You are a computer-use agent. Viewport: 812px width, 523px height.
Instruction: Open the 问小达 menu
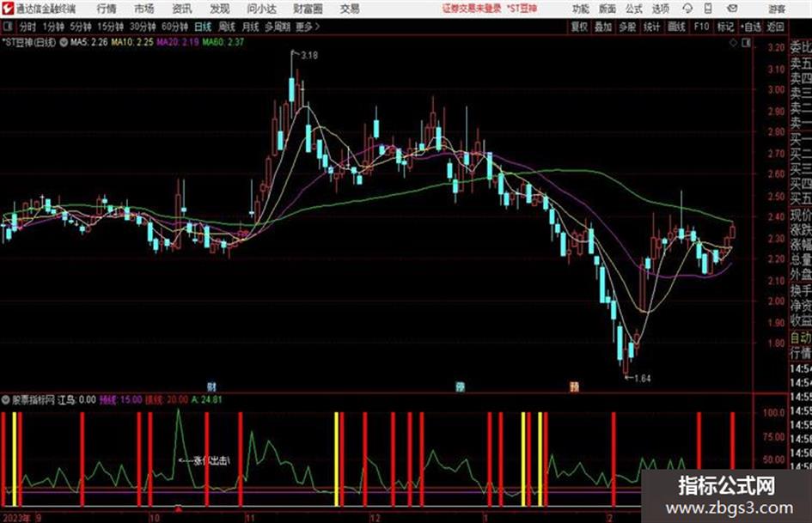(x=261, y=9)
